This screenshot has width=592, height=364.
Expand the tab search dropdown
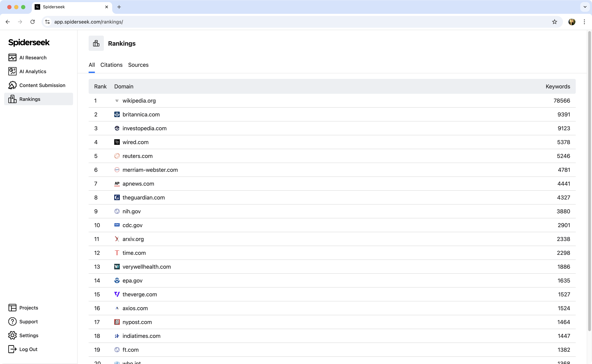pyautogui.click(x=585, y=7)
